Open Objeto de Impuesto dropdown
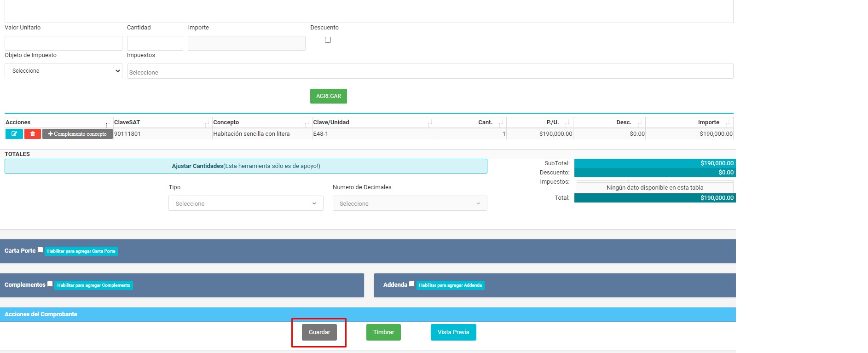This screenshot has height=353, width=868. [x=64, y=71]
